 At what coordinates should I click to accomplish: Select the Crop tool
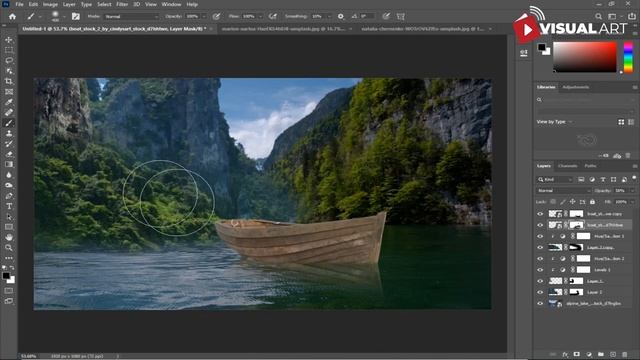(x=9, y=81)
